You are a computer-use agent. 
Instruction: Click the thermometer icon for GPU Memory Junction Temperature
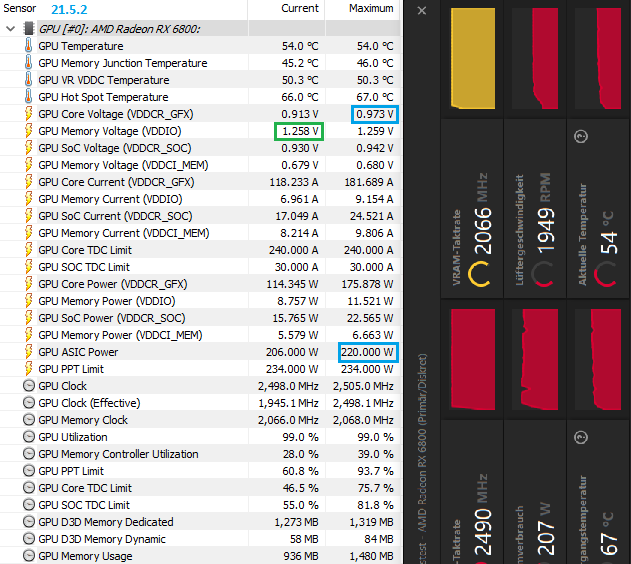click(29, 62)
